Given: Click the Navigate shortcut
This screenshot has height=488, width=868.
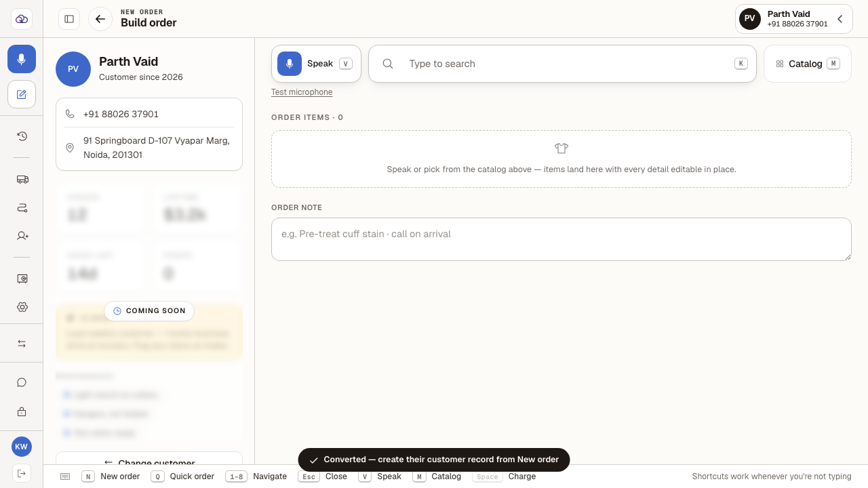Looking at the screenshot, I should (x=256, y=476).
